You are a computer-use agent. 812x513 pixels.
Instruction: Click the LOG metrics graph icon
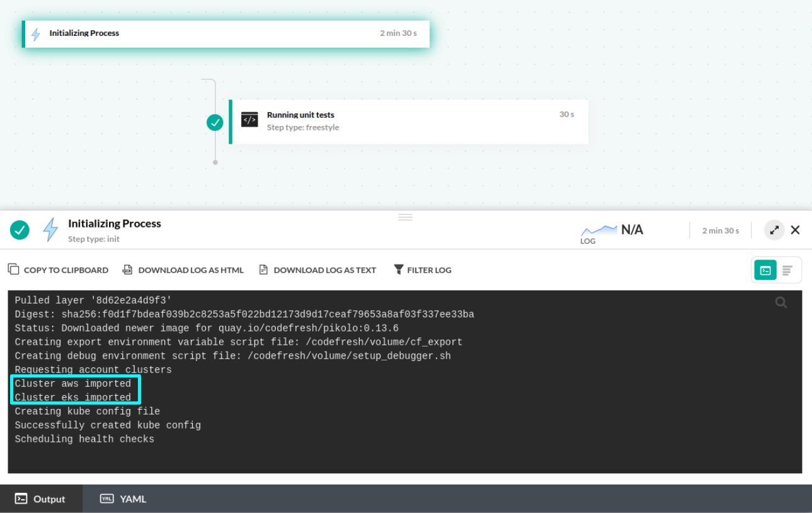(x=598, y=231)
